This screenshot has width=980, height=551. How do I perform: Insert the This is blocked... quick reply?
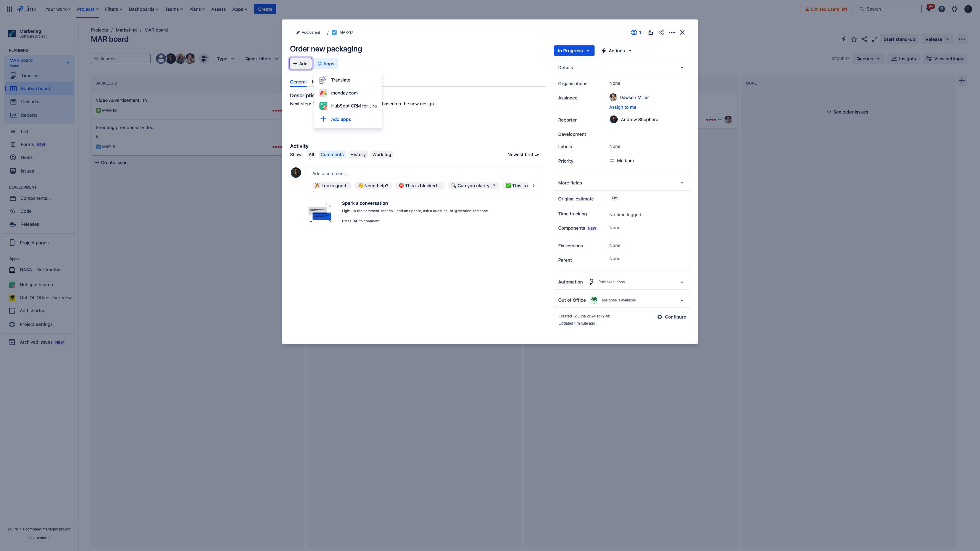tap(420, 186)
